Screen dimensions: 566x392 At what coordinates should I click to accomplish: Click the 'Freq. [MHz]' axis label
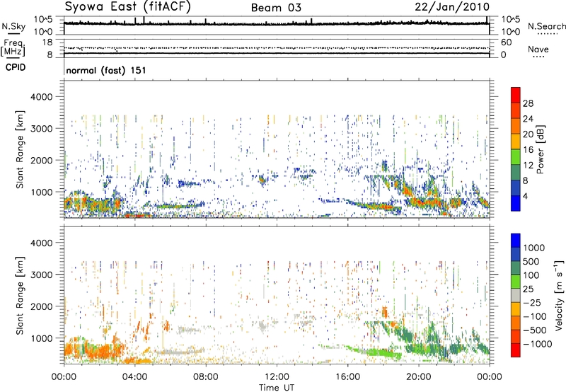(13, 47)
